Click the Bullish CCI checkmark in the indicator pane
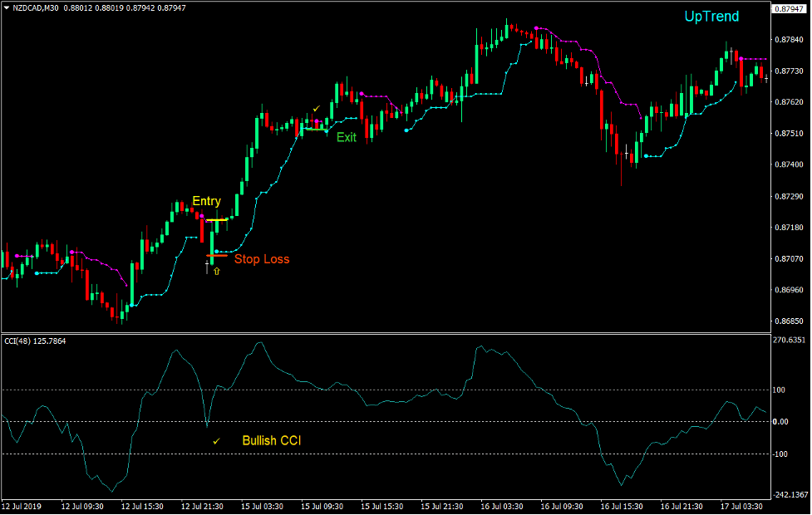This screenshot has width=812, height=515. tap(215, 439)
